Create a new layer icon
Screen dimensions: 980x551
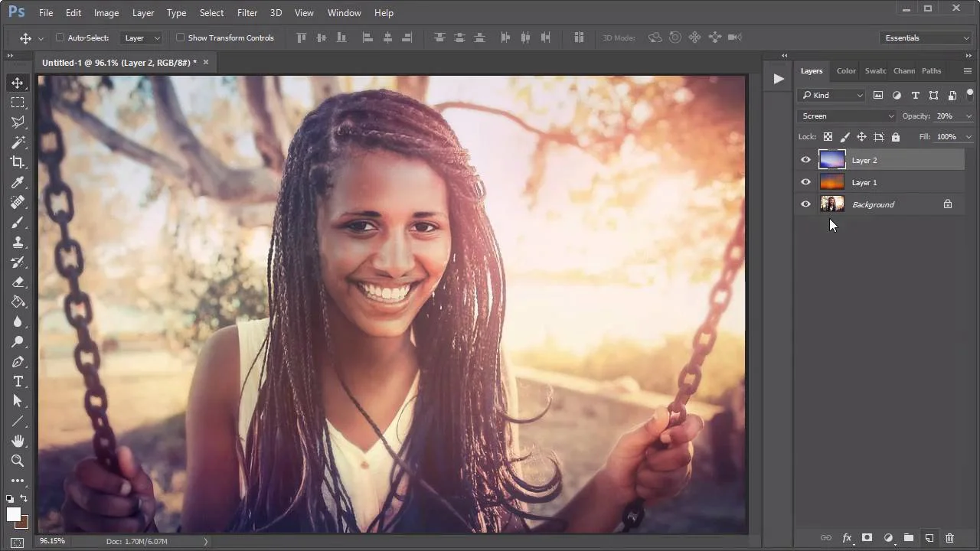[929, 538]
